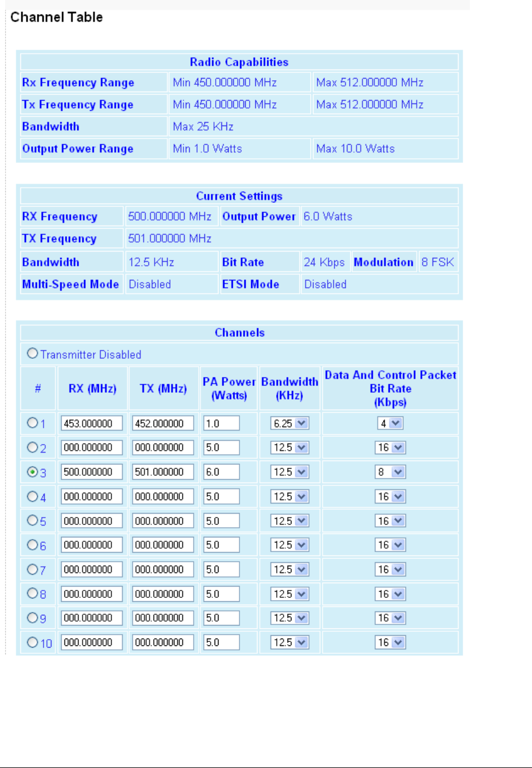The width and height of the screenshot is (532, 768).
Task: Click the Multi-Speed Mode label
Action: click(x=71, y=284)
